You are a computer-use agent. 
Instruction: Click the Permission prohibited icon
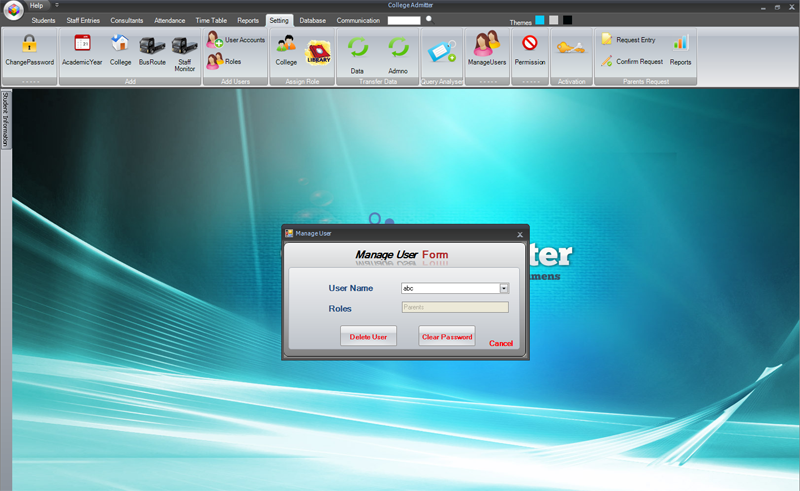coord(530,43)
